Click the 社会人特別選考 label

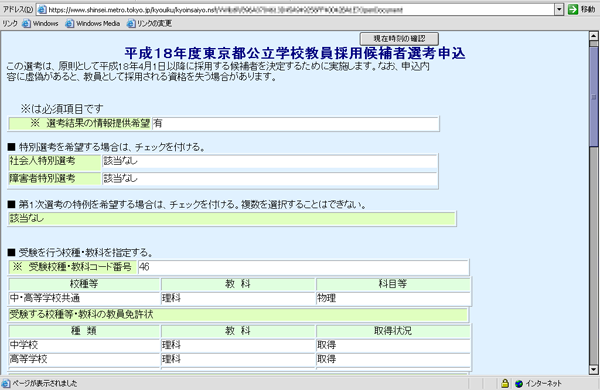coord(54,161)
